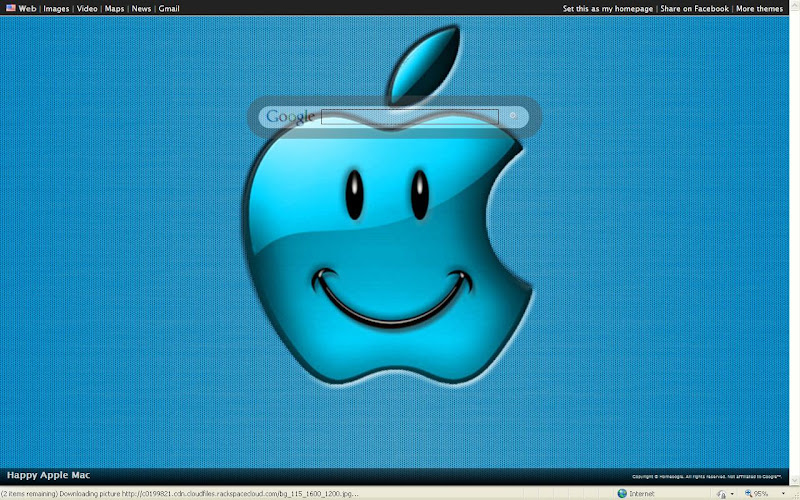
Task: Open Gmail from the top bar
Action: pos(169,9)
